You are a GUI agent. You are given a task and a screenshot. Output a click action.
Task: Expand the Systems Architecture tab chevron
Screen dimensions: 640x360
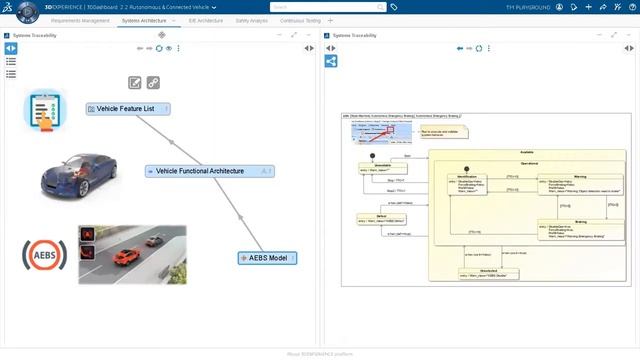coord(174,20)
